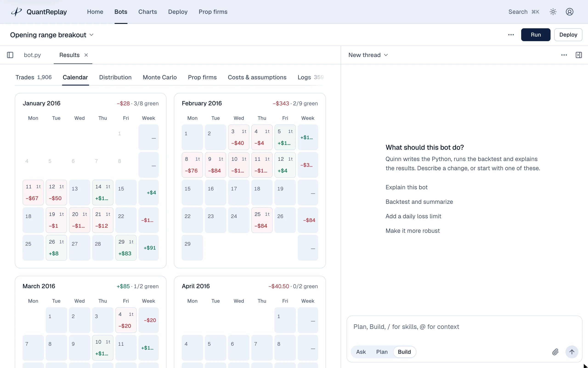Switch to the bot.py file tab
Image resolution: width=588 pixels, height=368 pixels.
[32, 55]
